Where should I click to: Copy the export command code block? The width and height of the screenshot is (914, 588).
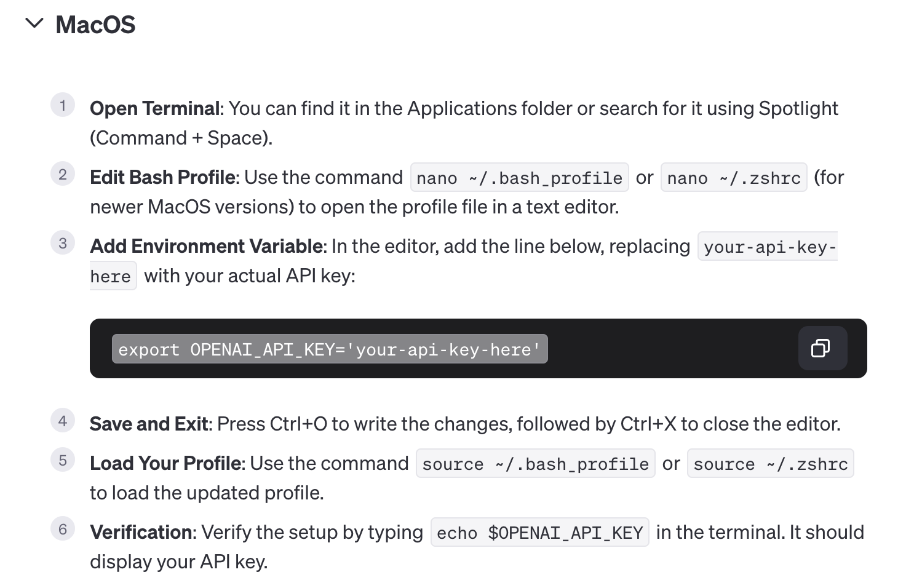(x=822, y=348)
